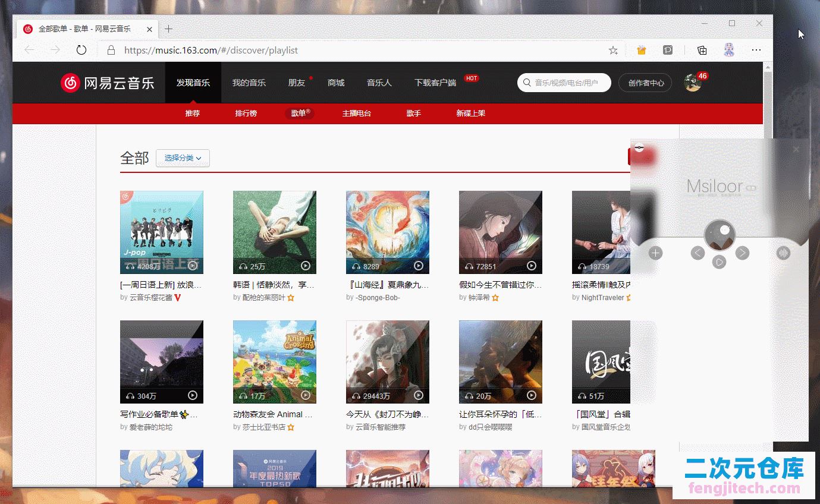Close the 全部歌单 browser tab

click(149, 29)
